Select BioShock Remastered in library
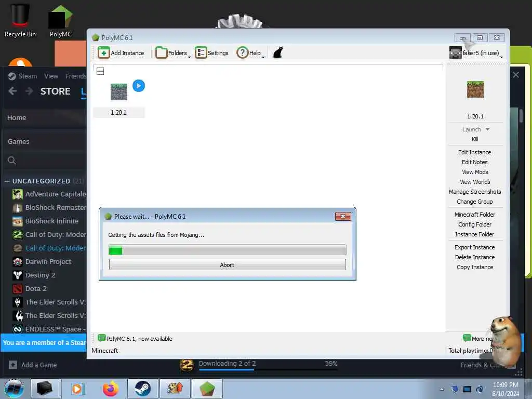The image size is (532, 399). (49, 208)
